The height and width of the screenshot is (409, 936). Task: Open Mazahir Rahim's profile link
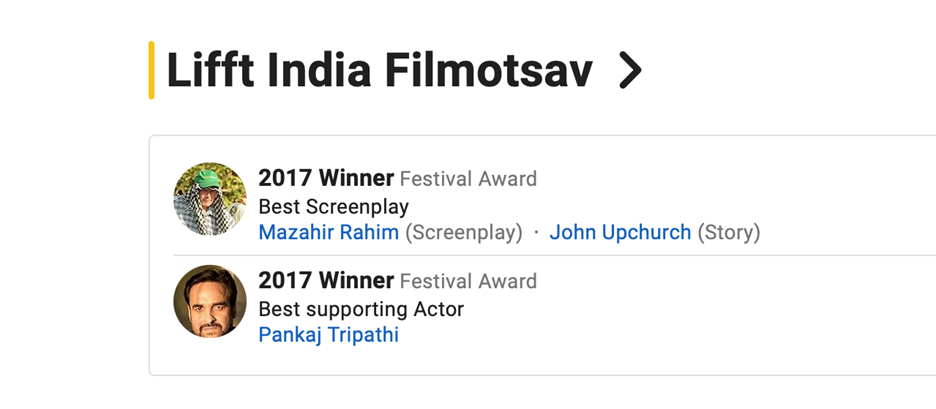click(x=328, y=233)
